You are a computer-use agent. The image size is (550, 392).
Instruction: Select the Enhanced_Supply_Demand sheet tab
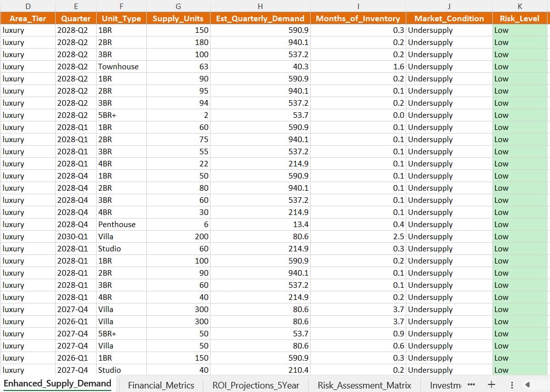coord(57,383)
